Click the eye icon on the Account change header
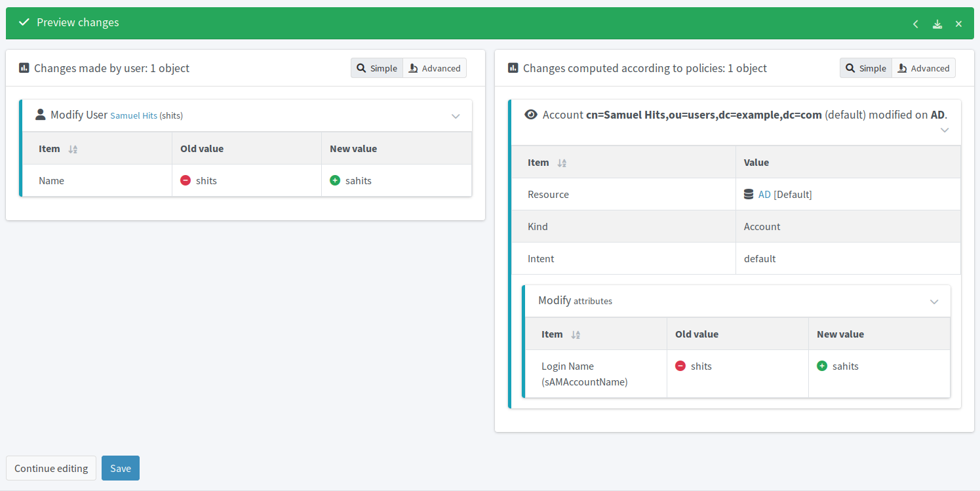Viewport: 980px width, 491px height. coord(531,114)
